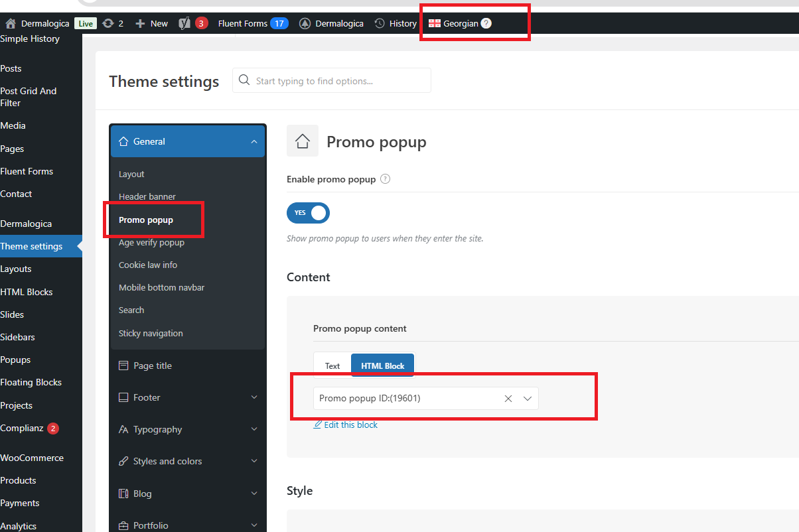Open Simple History in sidebar
The height and width of the screenshot is (532, 799).
(x=30, y=38)
